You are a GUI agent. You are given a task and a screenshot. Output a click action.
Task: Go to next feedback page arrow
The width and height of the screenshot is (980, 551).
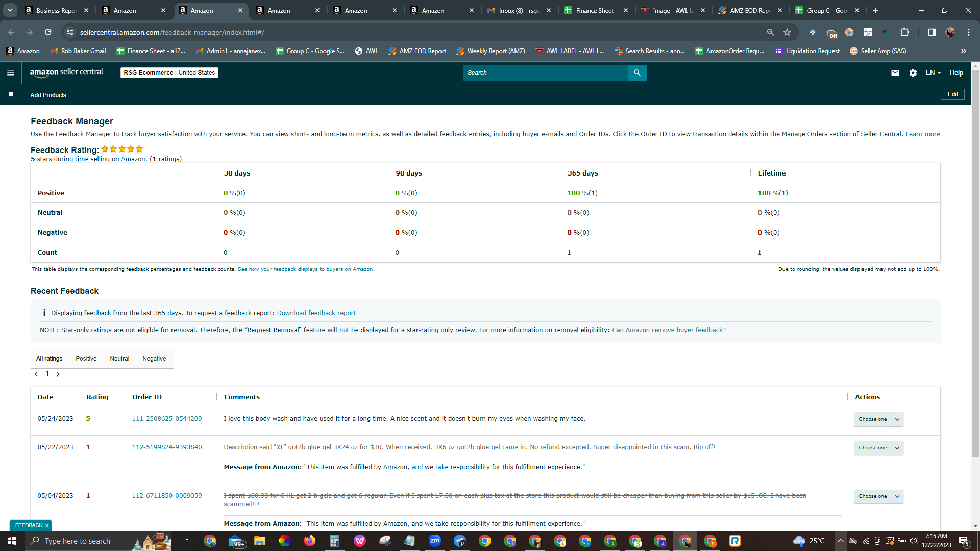(58, 374)
